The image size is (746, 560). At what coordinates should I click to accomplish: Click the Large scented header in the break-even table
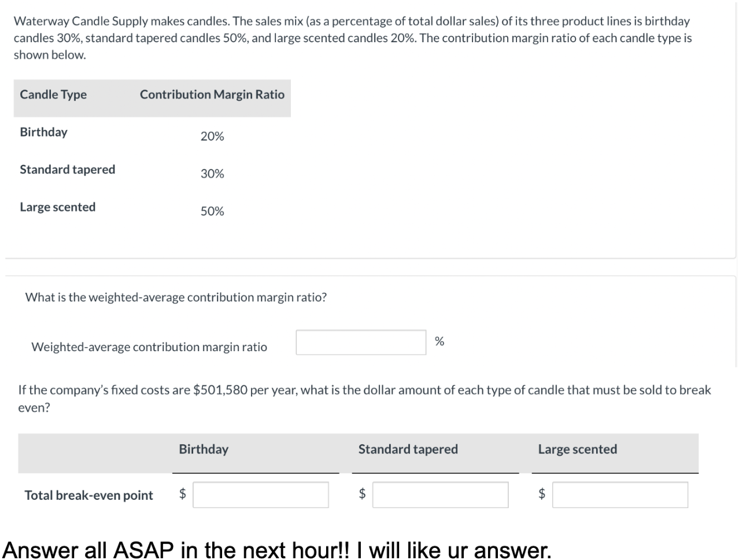(578, 449)
